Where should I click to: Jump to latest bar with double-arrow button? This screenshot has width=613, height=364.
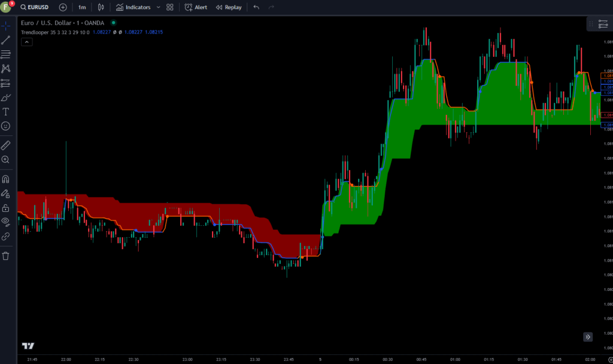tap(588, 337)
